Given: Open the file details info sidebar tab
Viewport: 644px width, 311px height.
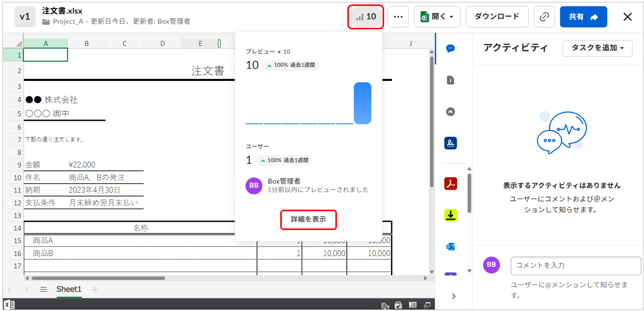Looking at the screenshot, I should click(450, 80).
